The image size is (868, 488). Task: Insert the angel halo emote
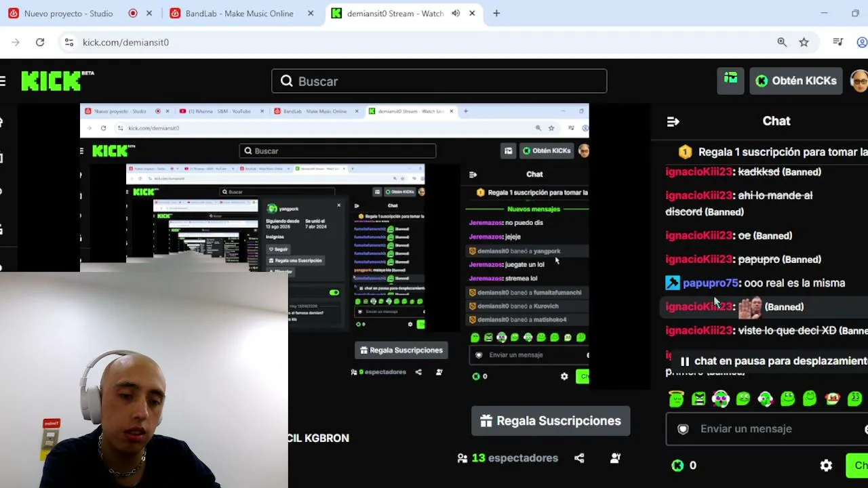[676, 399]
